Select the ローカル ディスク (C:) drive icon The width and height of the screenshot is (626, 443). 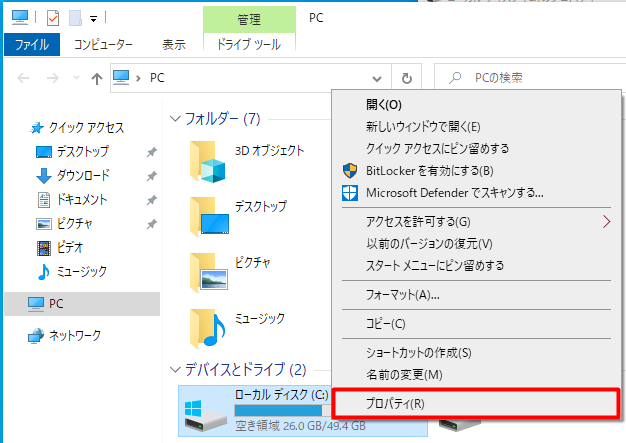203,412
